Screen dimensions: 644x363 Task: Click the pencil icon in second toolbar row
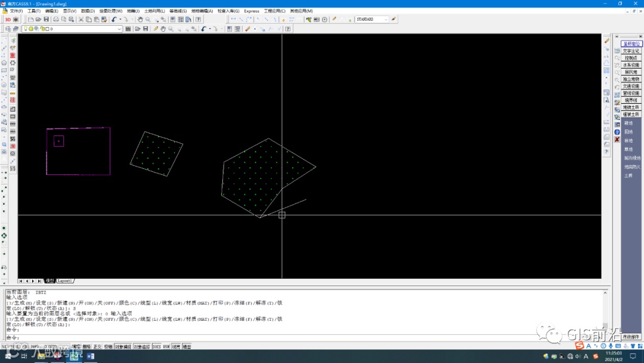[x=156, y=29]
